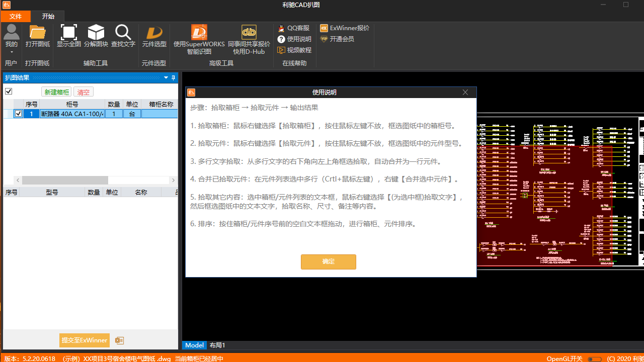Contact QQ客服 support

pyautogui.click(x=294, y=28)
